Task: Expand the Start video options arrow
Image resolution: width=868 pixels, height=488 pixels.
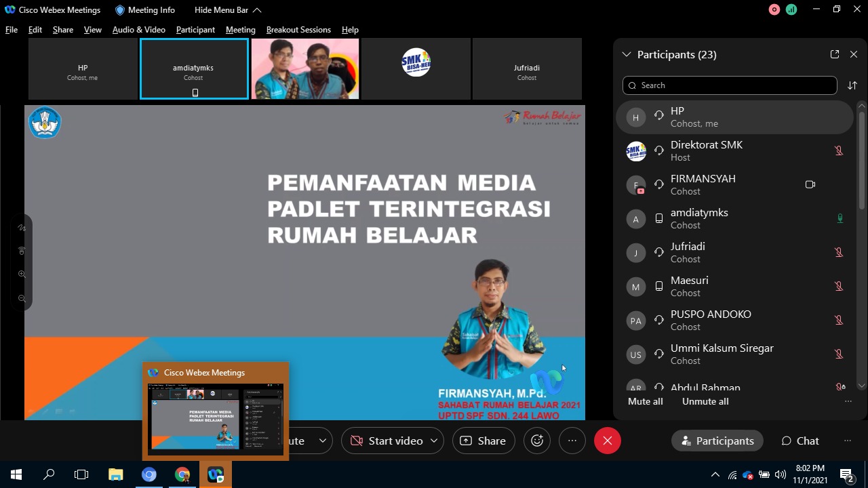Action: pyautogui.click(x=434, y=441)
